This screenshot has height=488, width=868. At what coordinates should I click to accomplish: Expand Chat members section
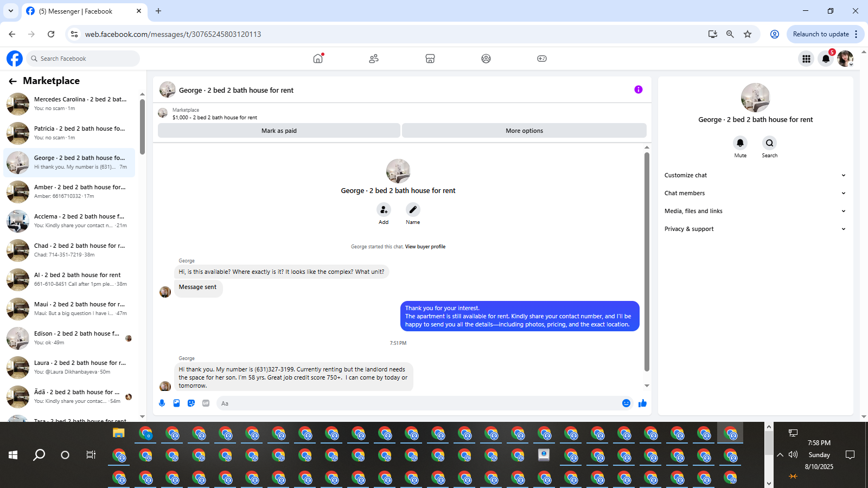click(755, 193)
